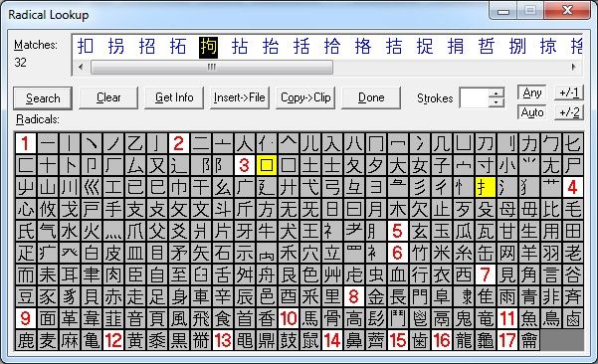
Task: Select the 金 metal radical
Action: pyautogui.click(x=376, y=296)
